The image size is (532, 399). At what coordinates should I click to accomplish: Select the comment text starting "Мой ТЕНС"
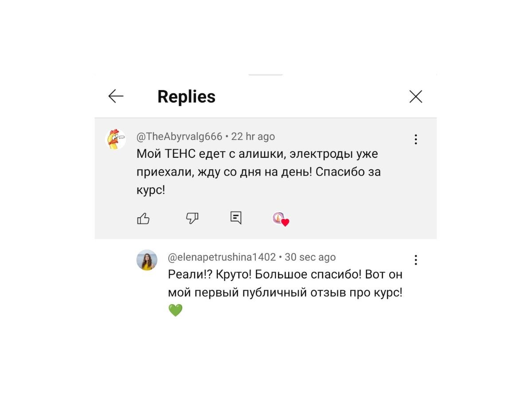click(257, 154)
